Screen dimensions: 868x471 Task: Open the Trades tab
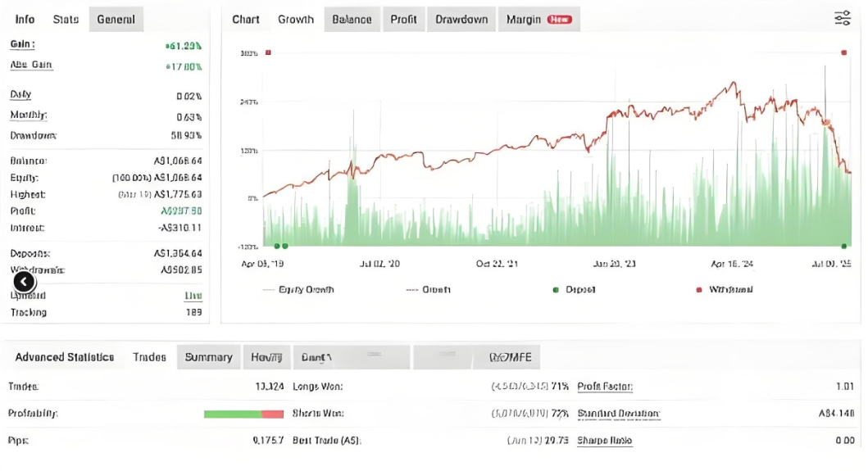(x=149, y=357)
